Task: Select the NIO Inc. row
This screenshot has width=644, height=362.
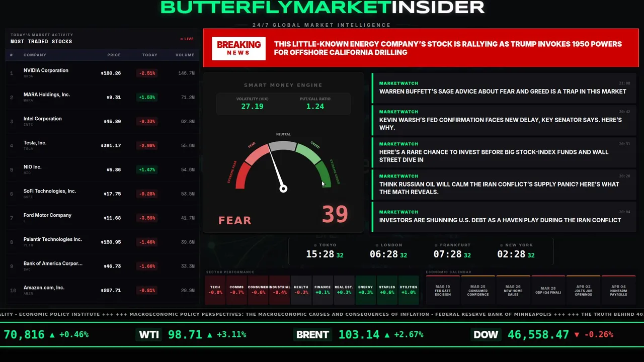Action: click(x=102, y=169)
